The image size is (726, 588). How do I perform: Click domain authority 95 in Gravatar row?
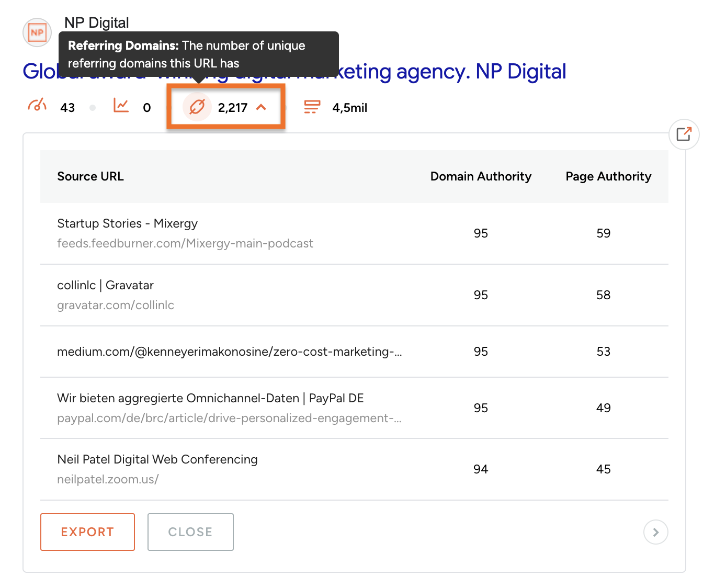pos(481,295)
